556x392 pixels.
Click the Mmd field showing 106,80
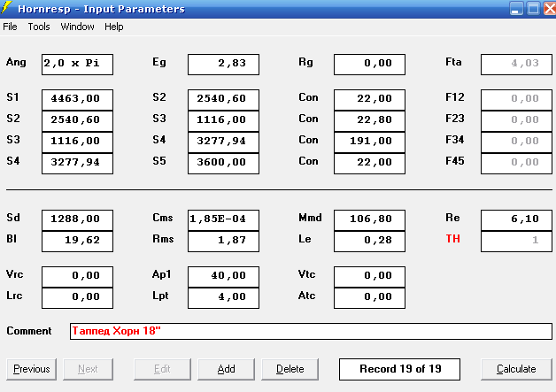click(x=369, y=220)
